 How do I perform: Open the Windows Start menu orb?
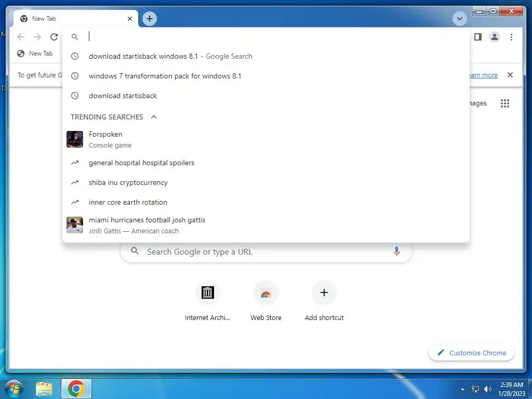[x=14, y=389]
